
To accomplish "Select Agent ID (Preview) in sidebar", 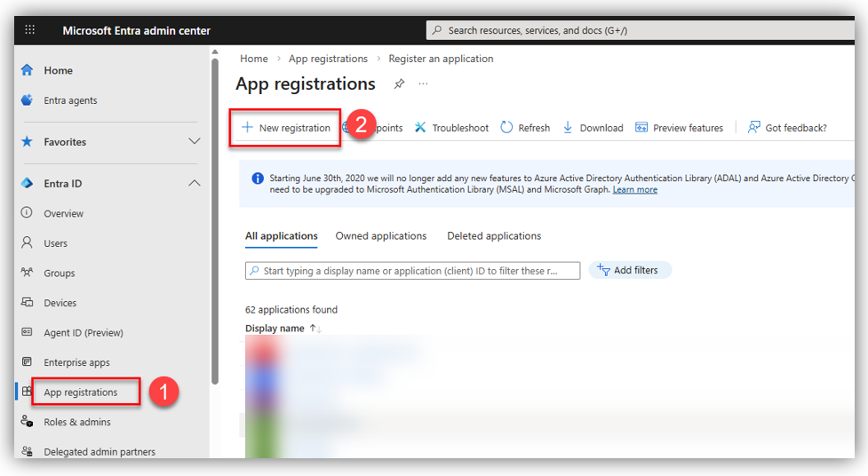I will pos(84,333).
